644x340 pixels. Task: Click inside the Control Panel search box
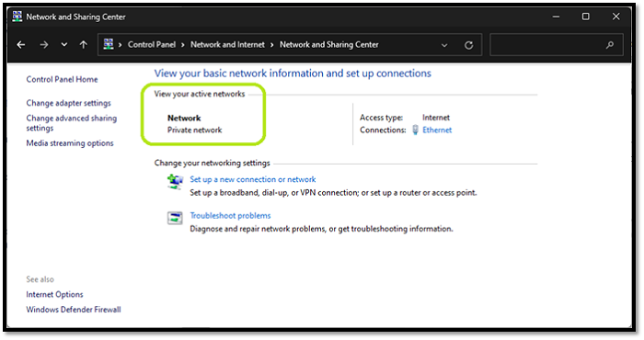(x=557, y=45)
